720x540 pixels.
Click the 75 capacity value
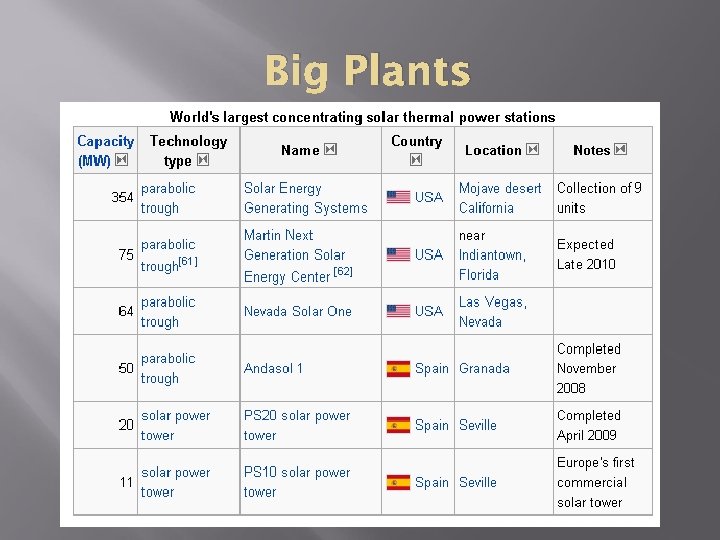tap(126, 254)
